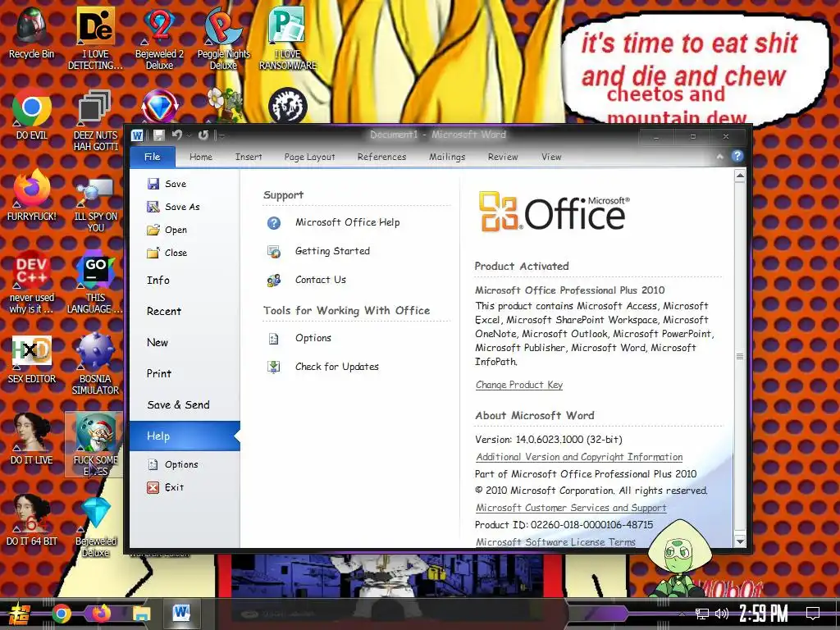Viewport: 840px width, 630px height.
Task: Open Microsoft Customer Services and Support link
Action: pyautogui.click(x=571, y=508)
